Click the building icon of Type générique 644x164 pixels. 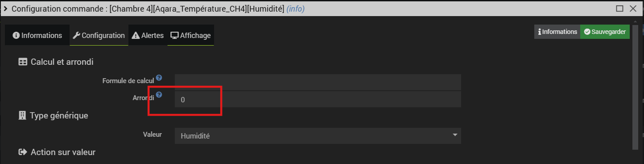(x=22, y=115)
